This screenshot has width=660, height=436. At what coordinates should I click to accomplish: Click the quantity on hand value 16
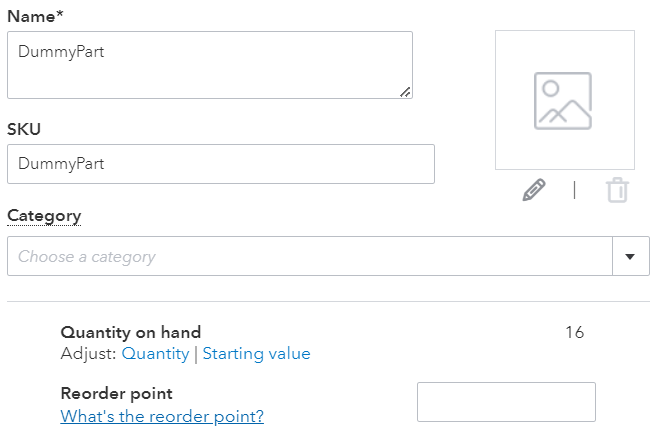click(x=574, y=332)
